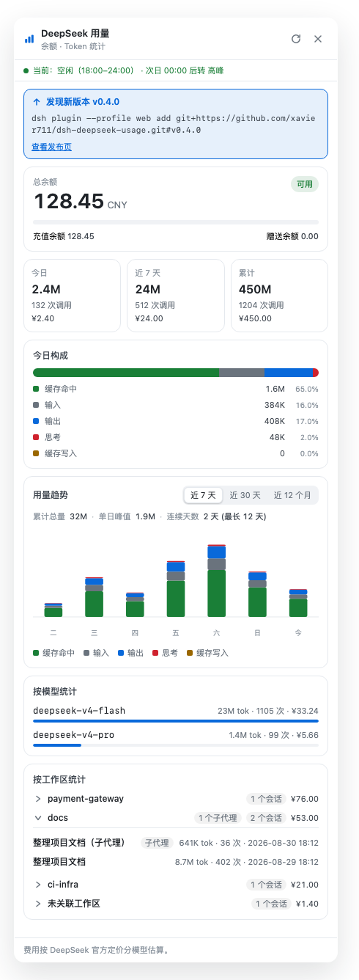Open the 整理项目文档 402 次 session row
359x980 pixels.
[176, 862]
